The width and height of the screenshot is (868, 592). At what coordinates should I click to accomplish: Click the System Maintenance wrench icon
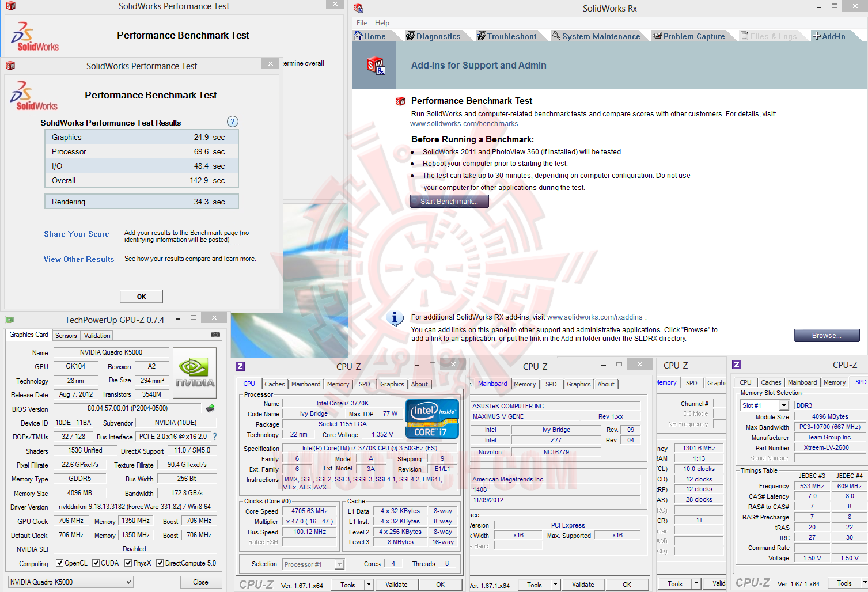[x=556, y=36]
